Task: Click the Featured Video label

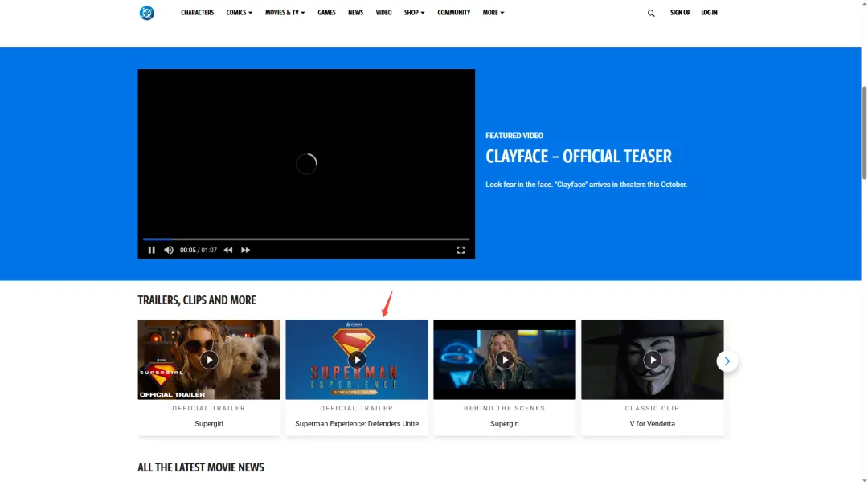Action: [514, 136]
